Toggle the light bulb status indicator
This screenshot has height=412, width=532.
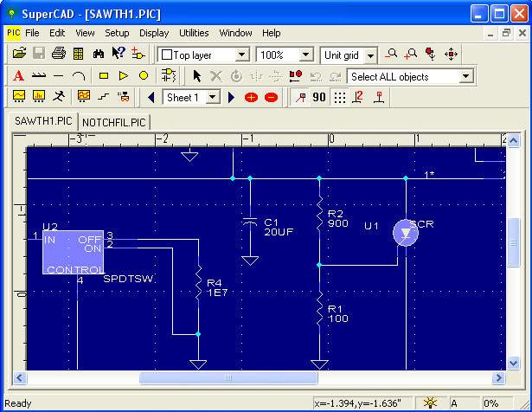pos(430,403)
